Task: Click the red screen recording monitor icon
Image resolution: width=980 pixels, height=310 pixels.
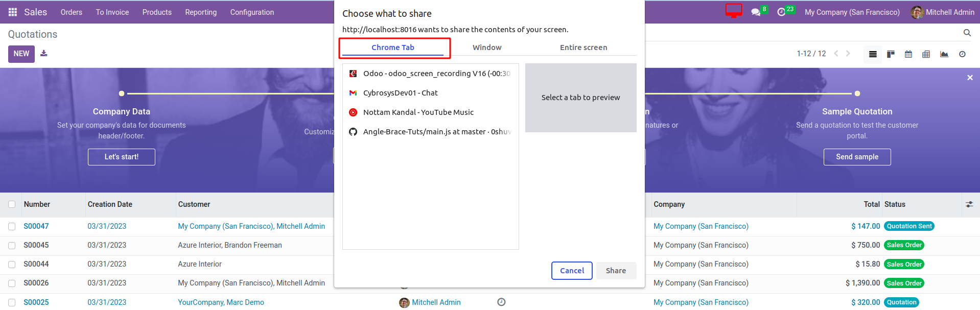Action: (x=734, y=10)
